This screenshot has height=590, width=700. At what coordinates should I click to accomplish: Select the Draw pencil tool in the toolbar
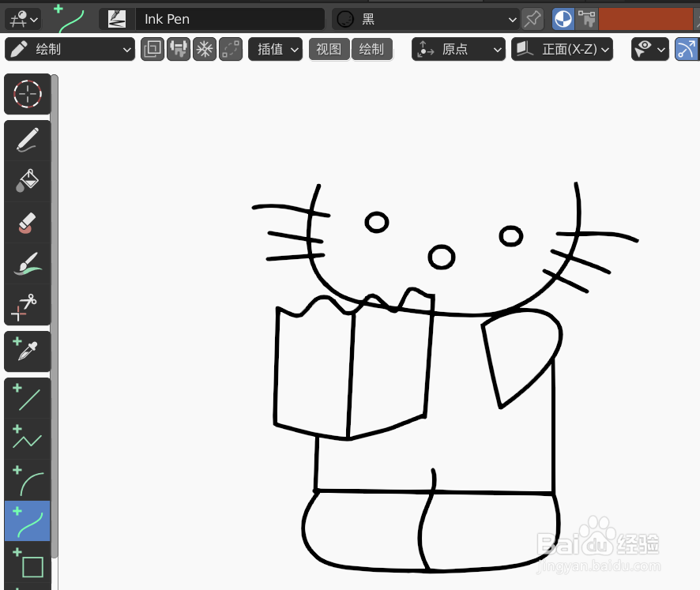coord(27,140)
